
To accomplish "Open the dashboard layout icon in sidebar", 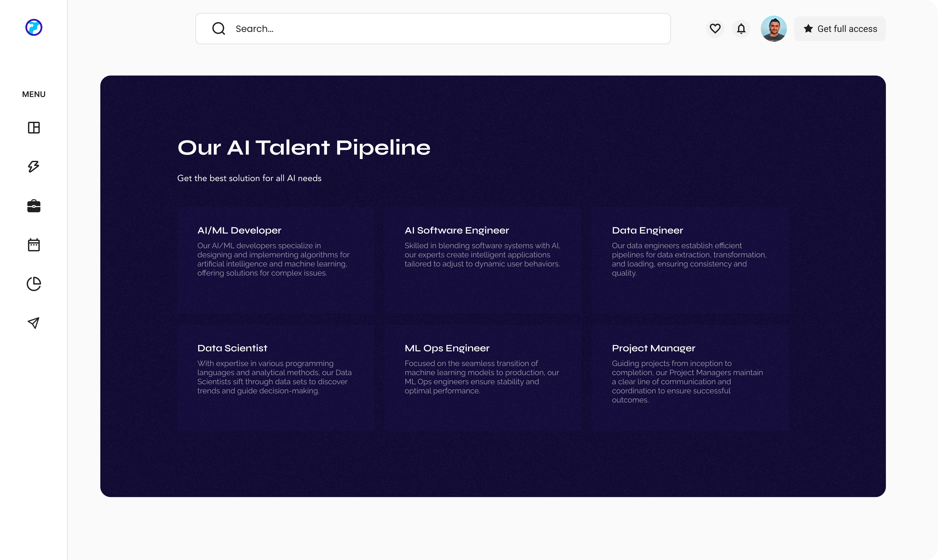I will (34, 128).
